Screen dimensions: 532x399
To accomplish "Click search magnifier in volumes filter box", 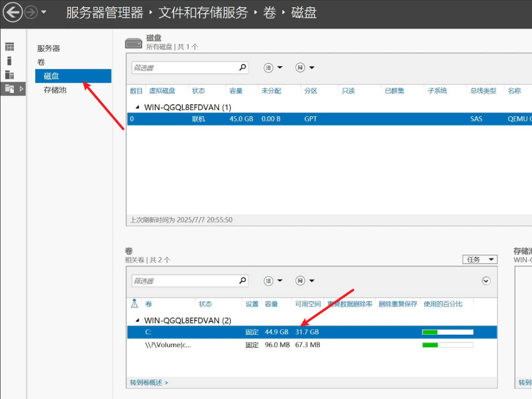I will (243, 281).
